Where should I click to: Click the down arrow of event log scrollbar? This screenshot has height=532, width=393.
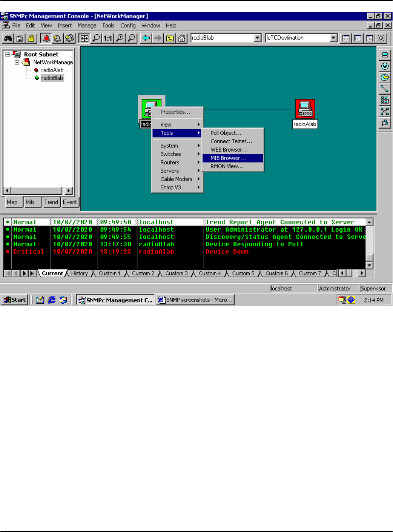(x=369, y=266)
